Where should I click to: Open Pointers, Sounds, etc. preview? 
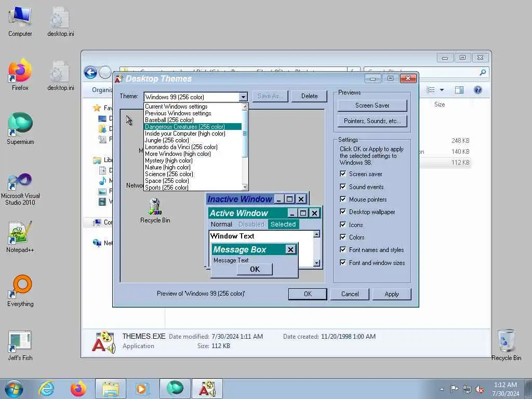tap(372, 121)
